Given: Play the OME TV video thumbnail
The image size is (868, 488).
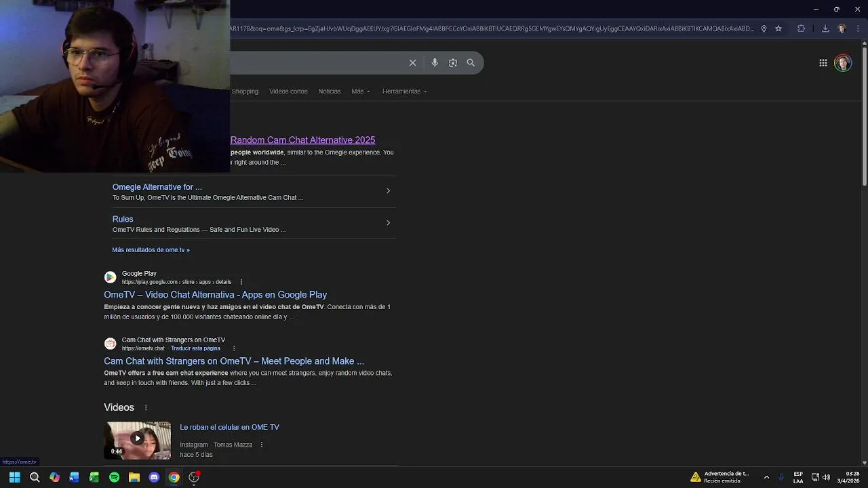Looking at the screenshot, I should (138, 441).
